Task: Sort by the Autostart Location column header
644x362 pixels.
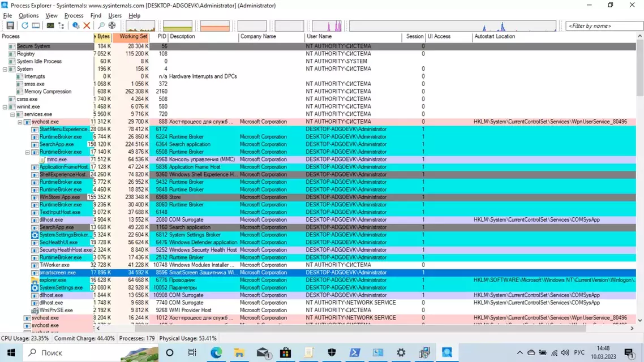Action: (x=555, y=37)
